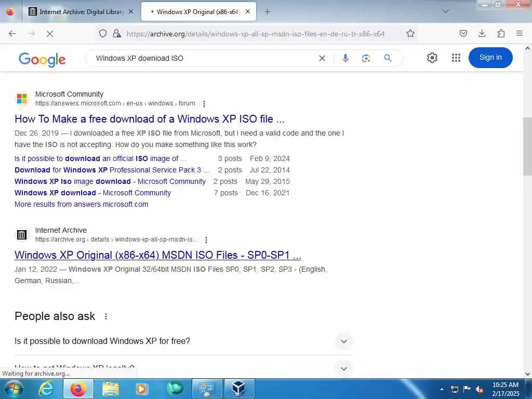
Task: Go to the Google logo home page
Action: click(x=42, y=59)
